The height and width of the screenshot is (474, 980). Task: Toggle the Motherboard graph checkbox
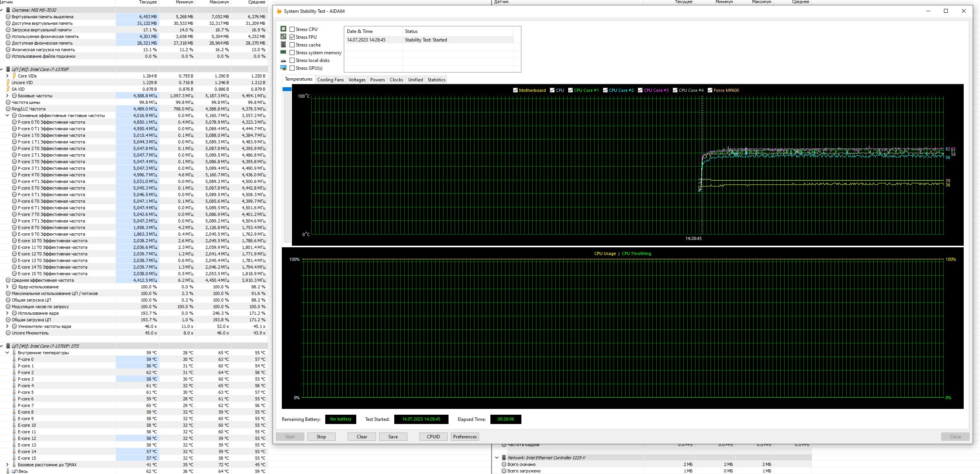tap(515, 90)
